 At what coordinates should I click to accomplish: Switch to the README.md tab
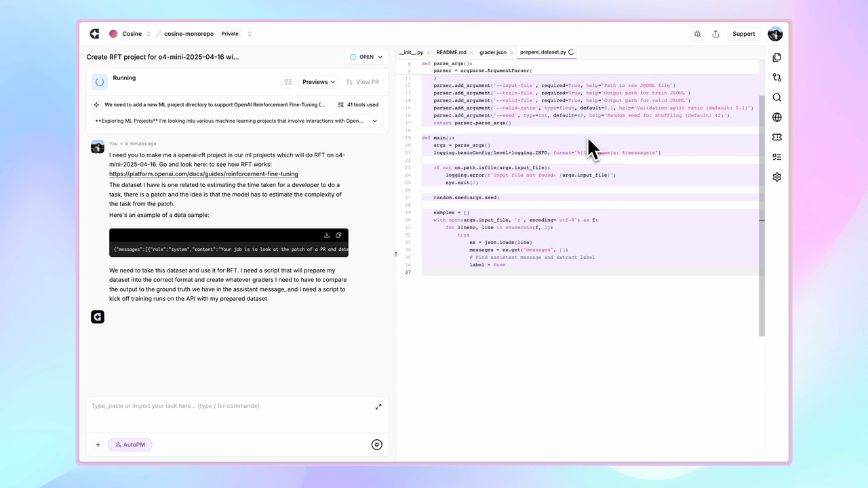point(451,52)
